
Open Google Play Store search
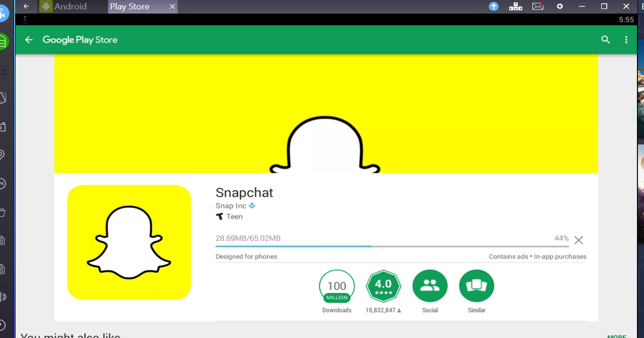606,40
